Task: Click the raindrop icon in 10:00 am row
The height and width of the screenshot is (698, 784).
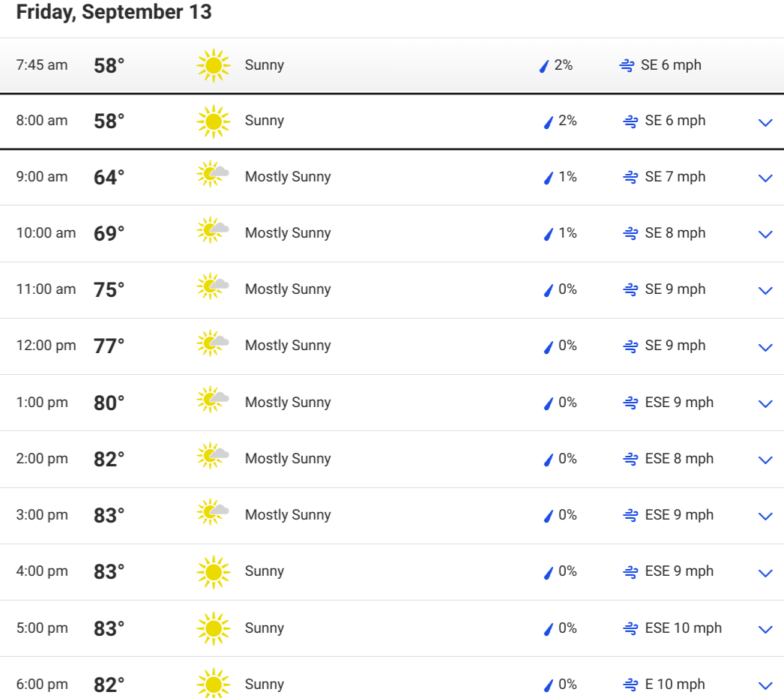Action: click(x=549, y=233)
